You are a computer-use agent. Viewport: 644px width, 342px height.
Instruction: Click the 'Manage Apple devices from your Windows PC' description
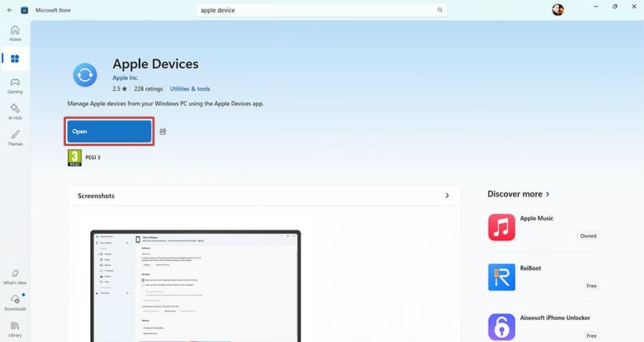(x=165, y=104)
